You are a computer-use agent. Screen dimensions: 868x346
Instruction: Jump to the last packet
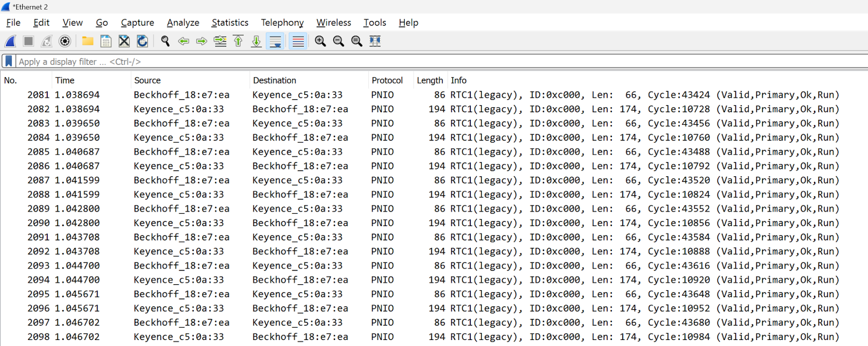256,41
